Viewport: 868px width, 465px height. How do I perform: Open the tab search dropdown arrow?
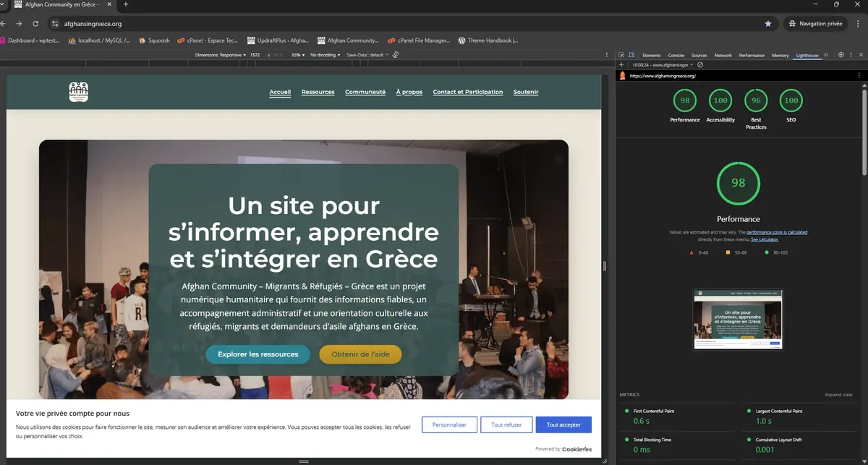[x=3, y=4]
